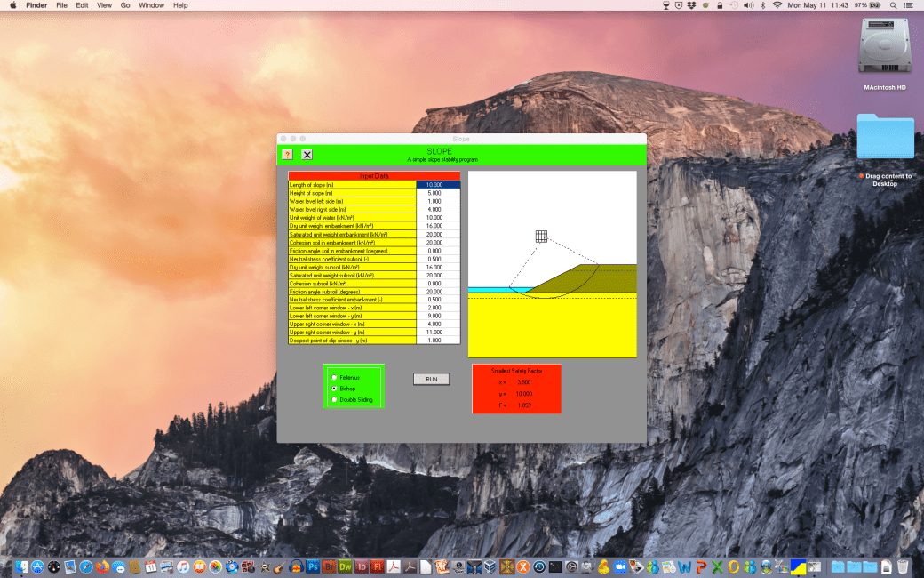This screenshot has width=924, height=578.
Task: Open the Trash in the dock
Action: coord(903,566)
